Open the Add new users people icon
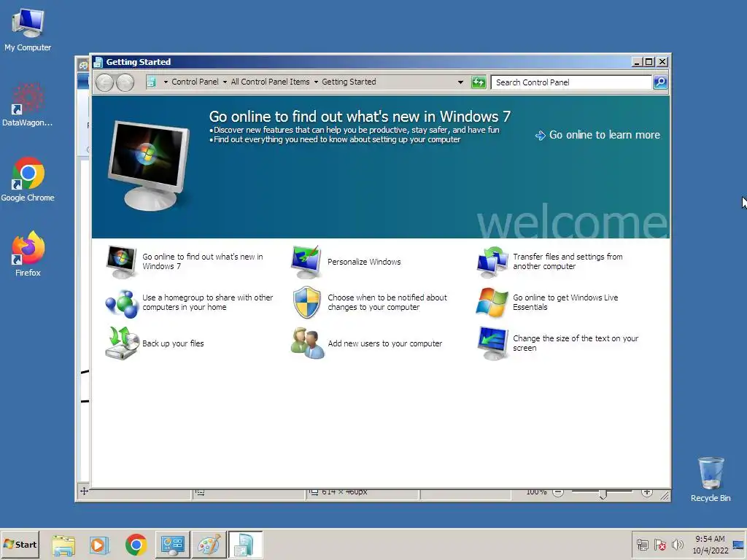The width and height of the screenshot is (747, 560). click(307, 343)
